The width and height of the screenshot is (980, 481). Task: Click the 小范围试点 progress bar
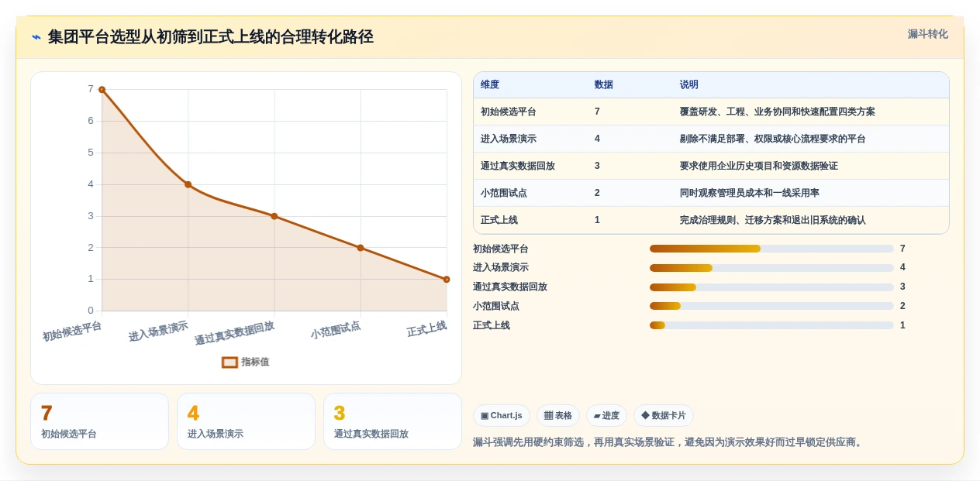tap(771, 306)
